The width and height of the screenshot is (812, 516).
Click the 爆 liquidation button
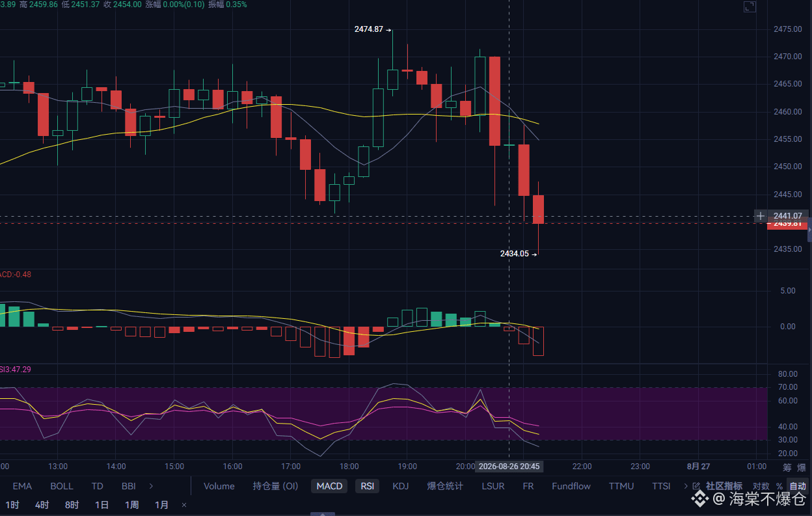tap(801, 467)
